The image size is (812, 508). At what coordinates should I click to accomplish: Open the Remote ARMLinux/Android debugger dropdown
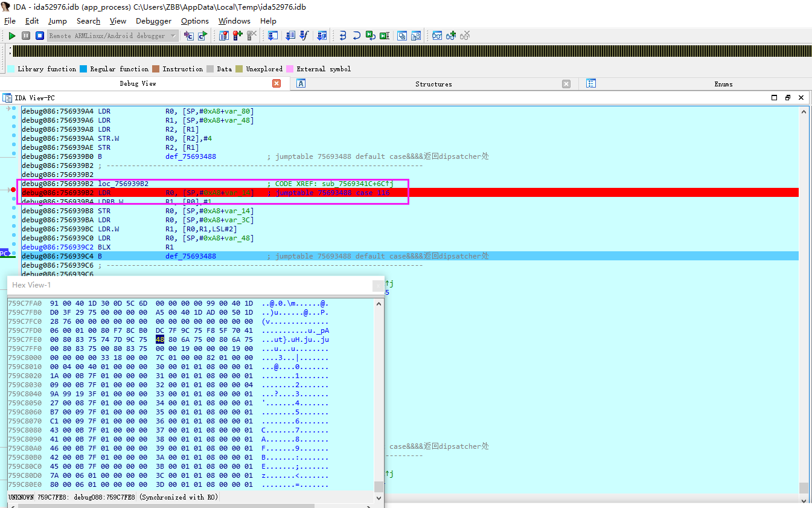(113, 36)
